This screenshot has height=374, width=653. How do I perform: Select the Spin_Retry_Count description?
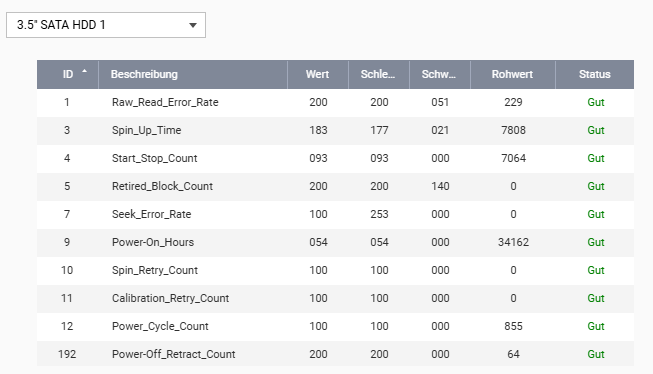coord(155,270)
